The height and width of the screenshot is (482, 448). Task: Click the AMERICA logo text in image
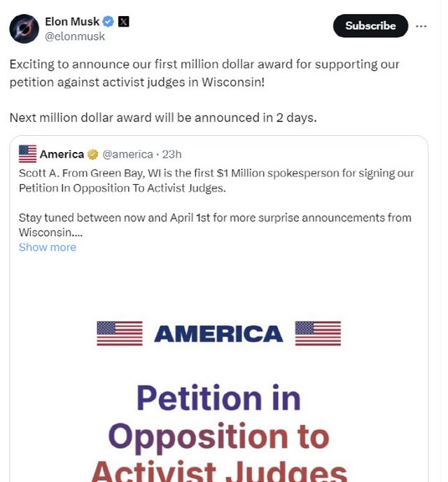(218, 334)
